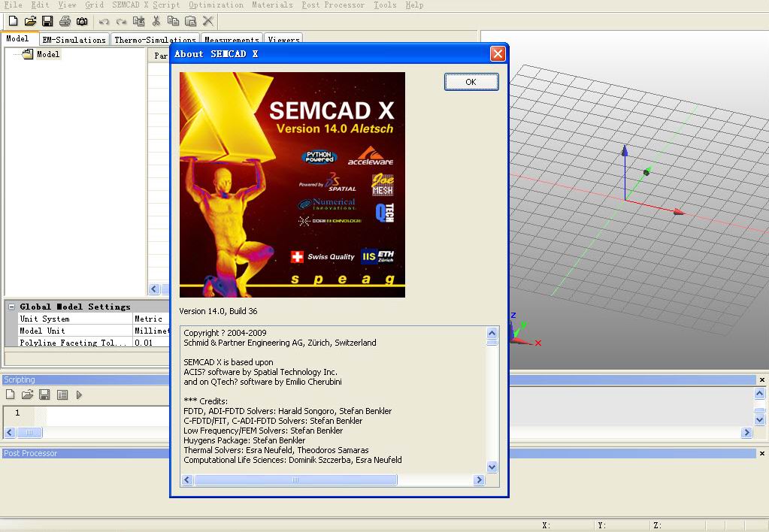Click OK in the About dialog
The height and width of the screenshot is (532, 769).
click(471, 82)
